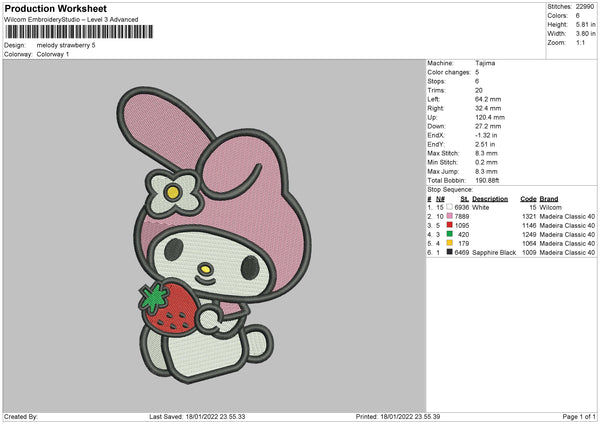Viewport: 600px width, 424px height.
Task: Click the Down value "27.2 mm"
Action: click(488, 126)
